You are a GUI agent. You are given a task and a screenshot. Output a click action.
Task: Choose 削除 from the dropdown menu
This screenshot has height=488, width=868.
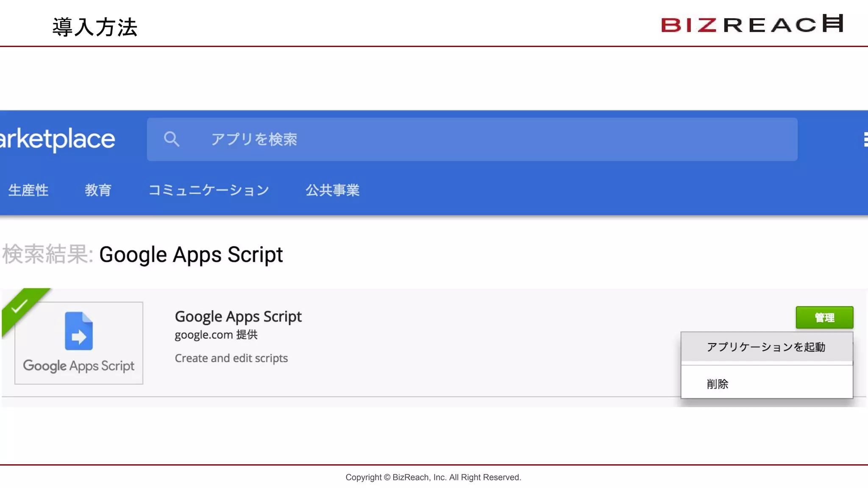coord(767,383)
